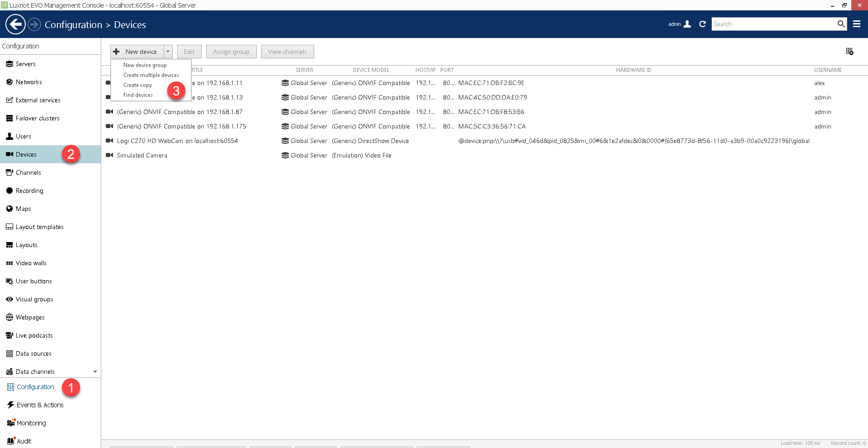Sort by the HARDWARE ID column header
The height and width of the screenshot is (448, 868).
(633, 70)
